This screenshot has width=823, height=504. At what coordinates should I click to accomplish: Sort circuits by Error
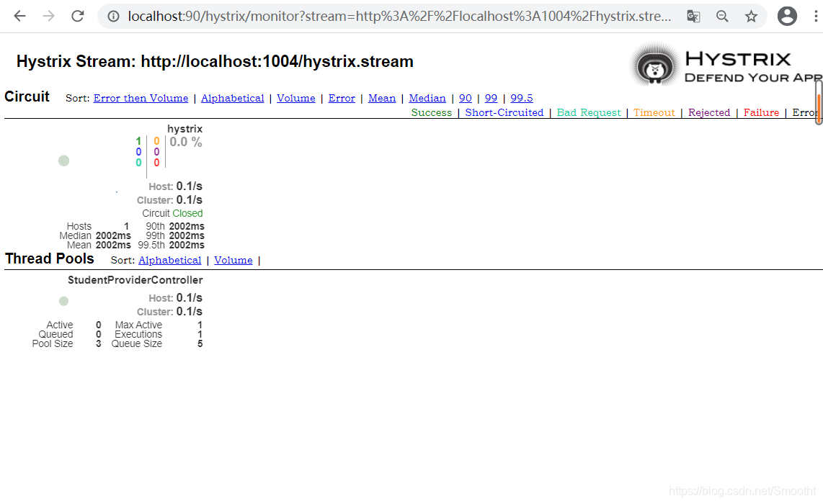(x=342, y=98)
